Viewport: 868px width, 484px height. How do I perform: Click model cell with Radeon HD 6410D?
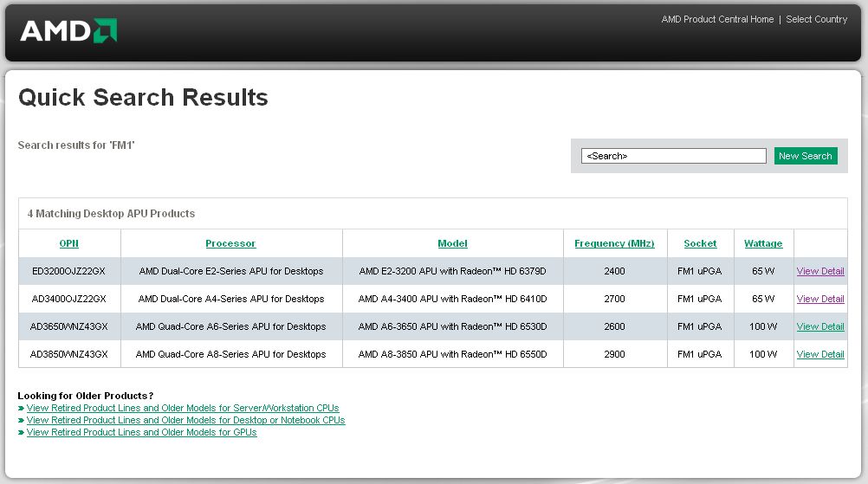452,299
